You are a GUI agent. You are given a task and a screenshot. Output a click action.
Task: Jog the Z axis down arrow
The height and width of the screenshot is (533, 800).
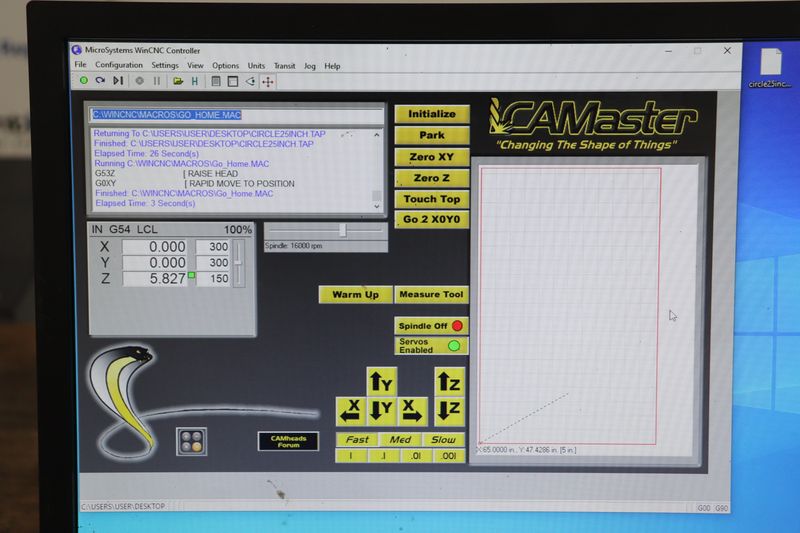coord(448,409)
